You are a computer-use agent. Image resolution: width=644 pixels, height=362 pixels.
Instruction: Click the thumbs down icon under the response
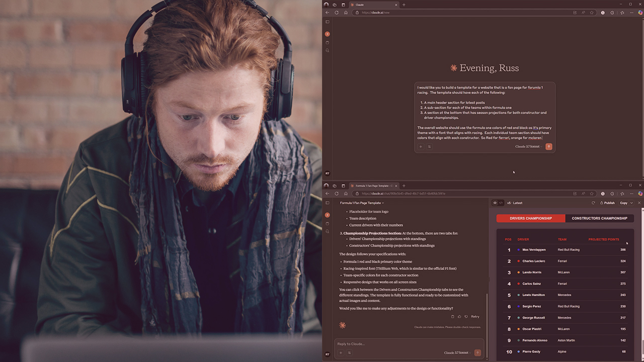tap(466, 317)
